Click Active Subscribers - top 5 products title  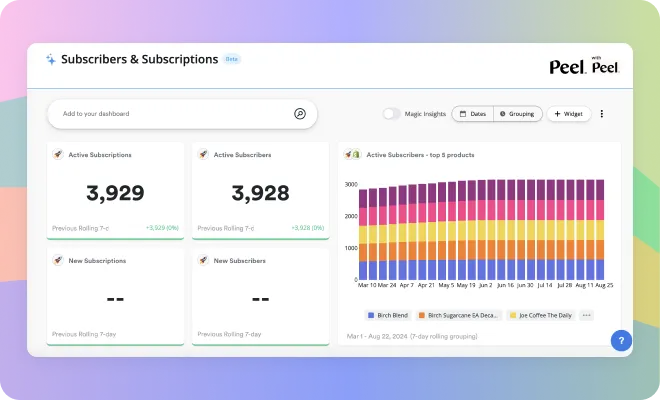click(420, 155)
